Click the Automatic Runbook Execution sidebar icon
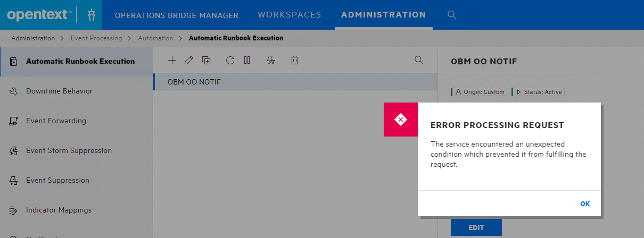 pyautogui.click(x=14, y=62)
